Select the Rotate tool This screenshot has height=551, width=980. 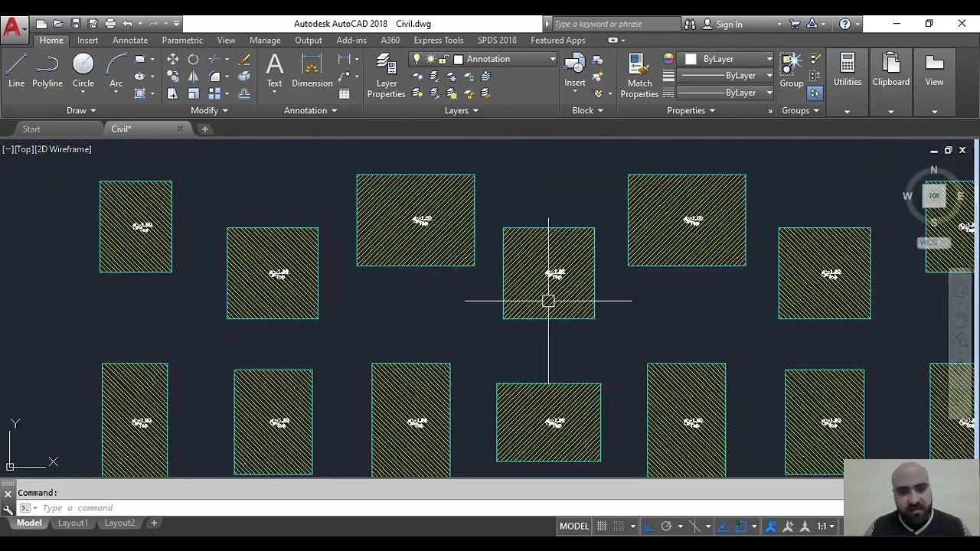(x=193, y=60)
